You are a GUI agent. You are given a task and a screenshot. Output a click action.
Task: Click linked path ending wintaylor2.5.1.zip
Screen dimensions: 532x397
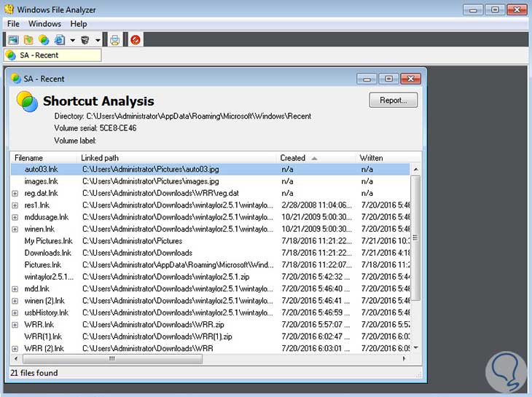pyautogui.click(x=166, y=277)
